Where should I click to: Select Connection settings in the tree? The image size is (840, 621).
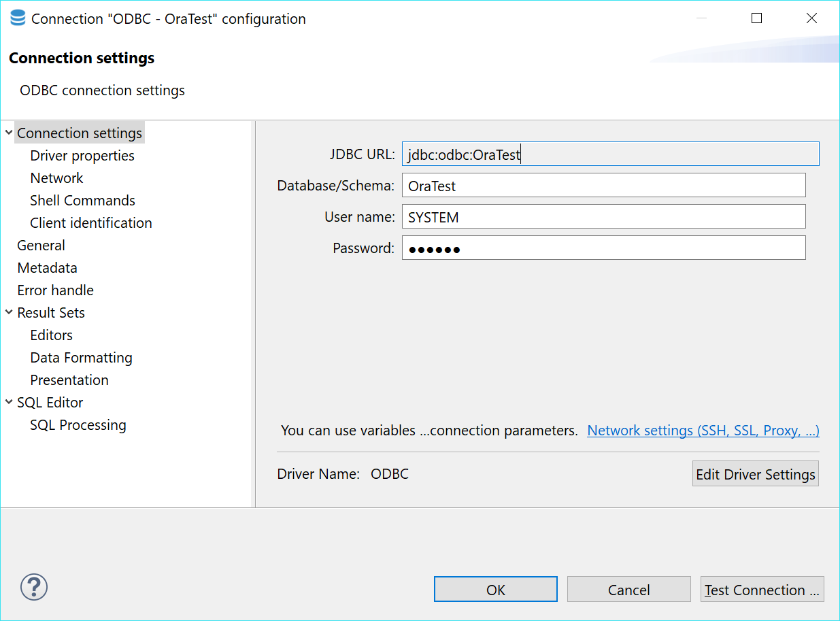80,133
